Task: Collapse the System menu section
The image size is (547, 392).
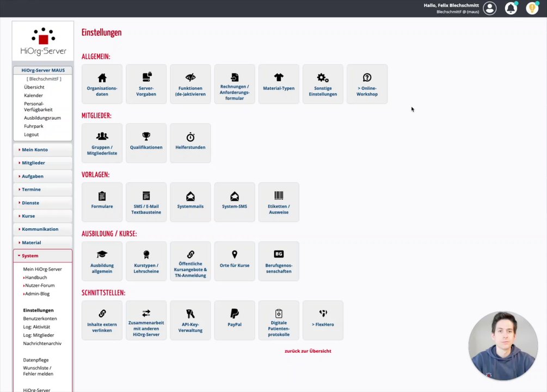Action: click(x=42, y=256)
